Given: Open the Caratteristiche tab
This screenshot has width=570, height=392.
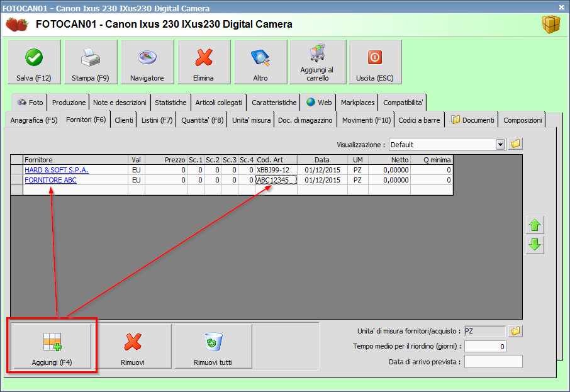Looking at the screenshot, I should pos(274,103).
